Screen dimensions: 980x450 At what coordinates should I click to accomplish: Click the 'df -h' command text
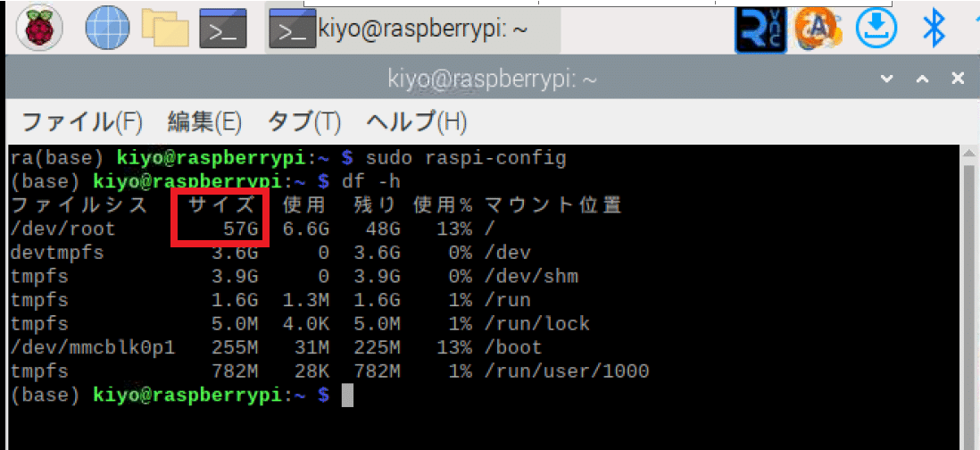pyautogui.click(x=370, y=182)
